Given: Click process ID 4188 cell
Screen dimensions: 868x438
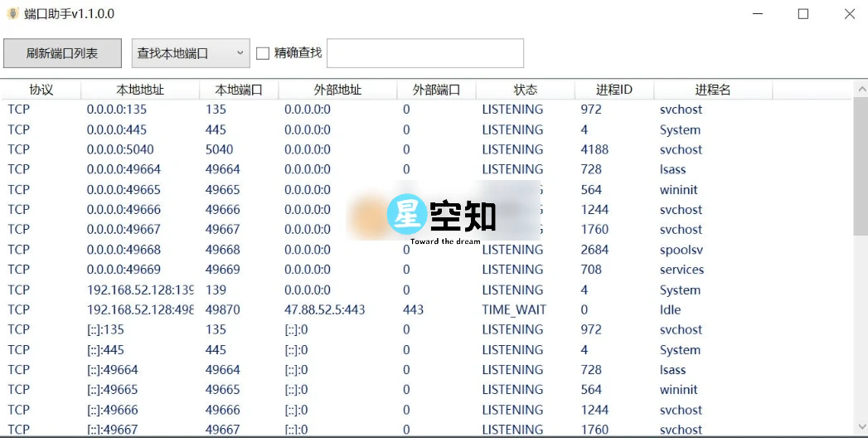Looking at the screenshot, I should click(594, 149).
